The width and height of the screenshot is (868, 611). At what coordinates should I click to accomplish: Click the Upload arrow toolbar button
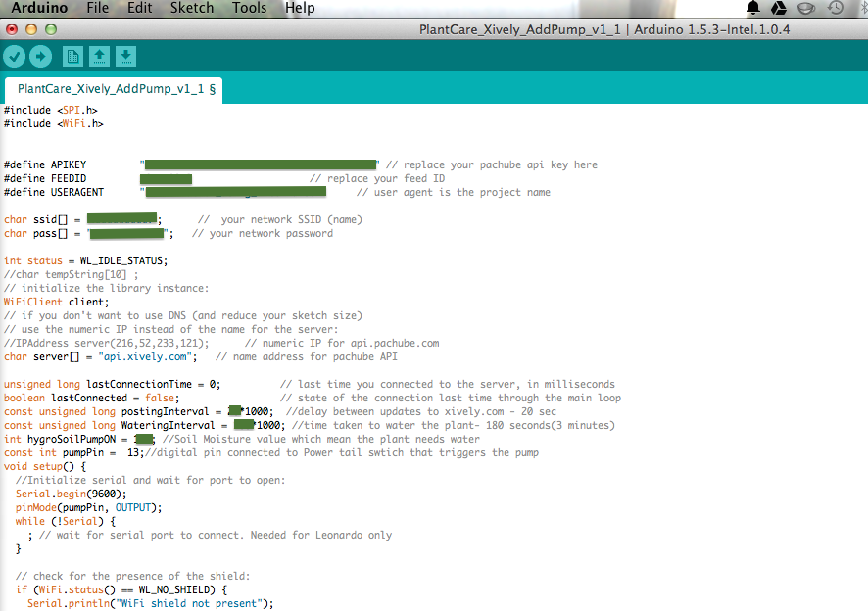point(40,57)
